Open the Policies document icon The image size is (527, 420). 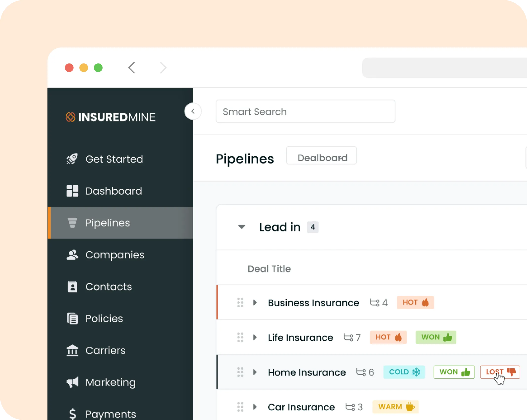point(72,318)
